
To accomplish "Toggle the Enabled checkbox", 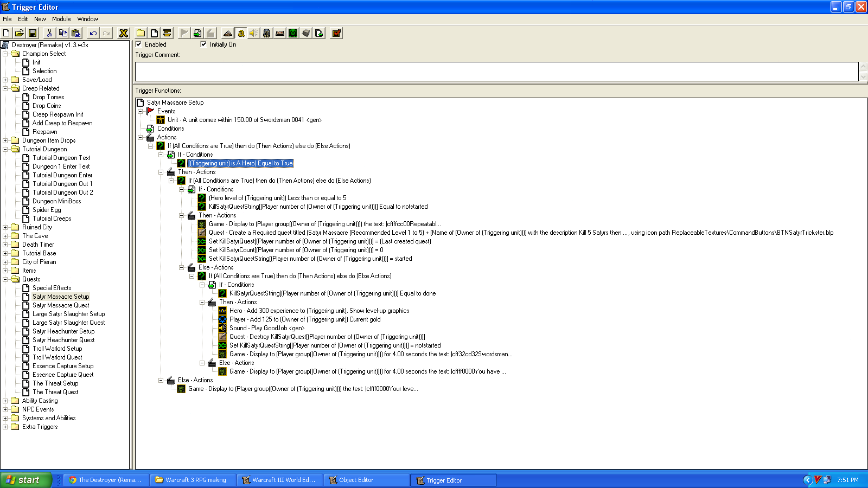I will [139, 44].
